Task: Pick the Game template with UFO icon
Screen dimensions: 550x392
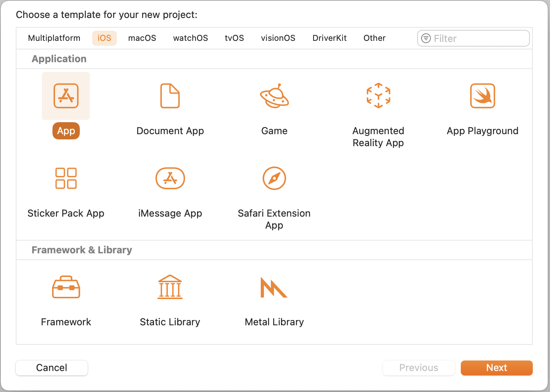Action: [x=274, y=96]
